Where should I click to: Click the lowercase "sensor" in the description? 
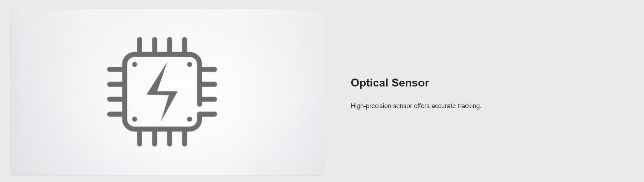pos(402,106)
